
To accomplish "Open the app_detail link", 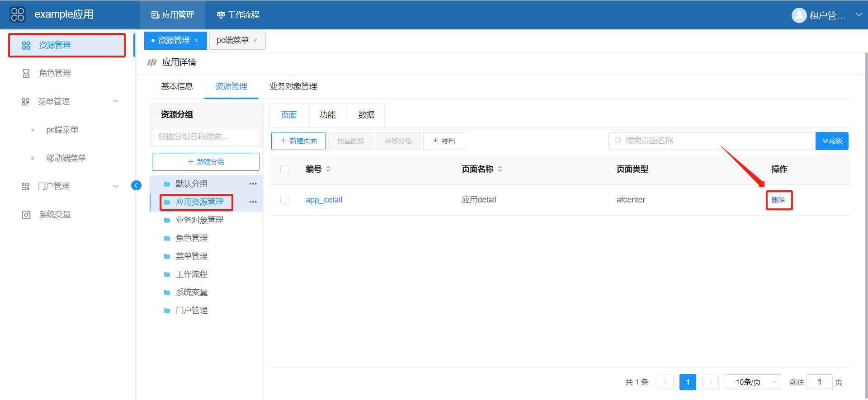I will pyautogui.click(x=324, y=200).
